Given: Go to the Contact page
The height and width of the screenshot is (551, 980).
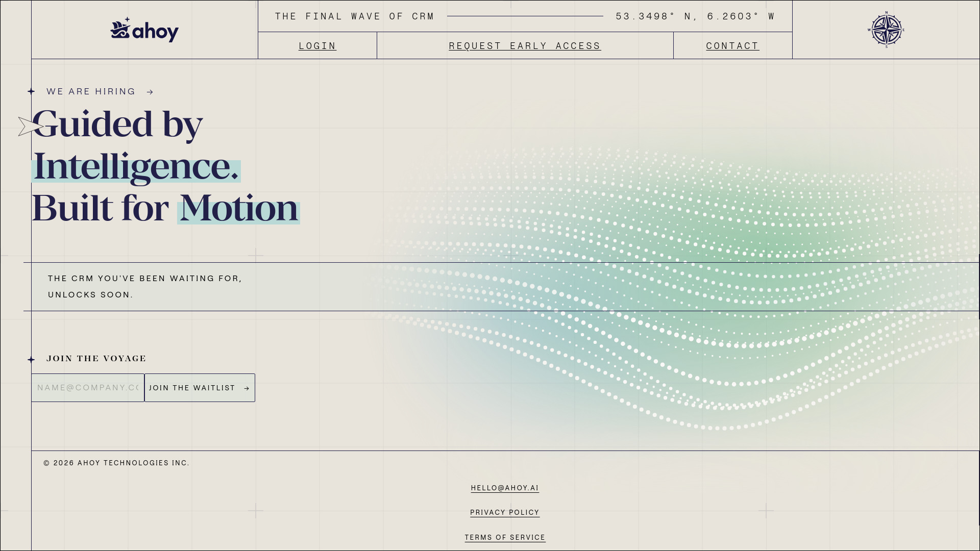Looking at the screenshot, I should click(732, 46).
